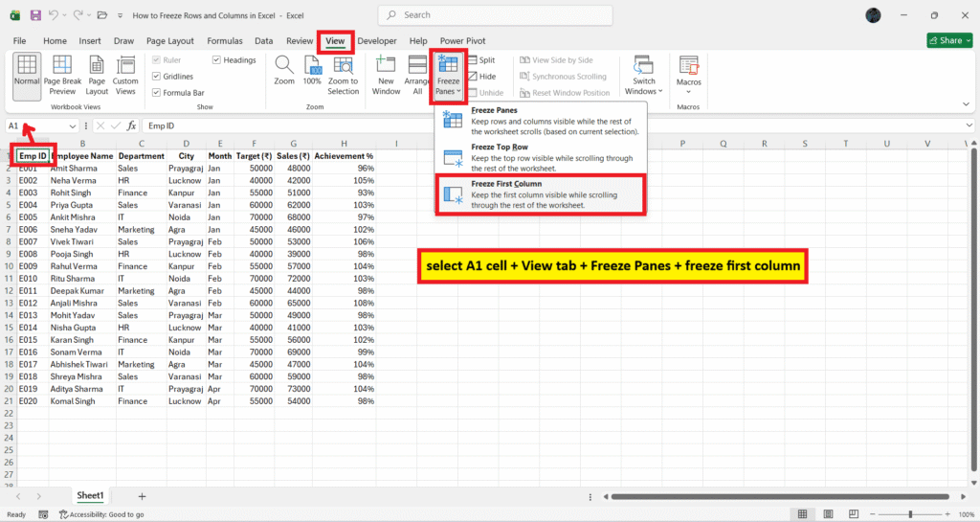Split the worksheet window

pyautogui.click(x=481, y=60)
